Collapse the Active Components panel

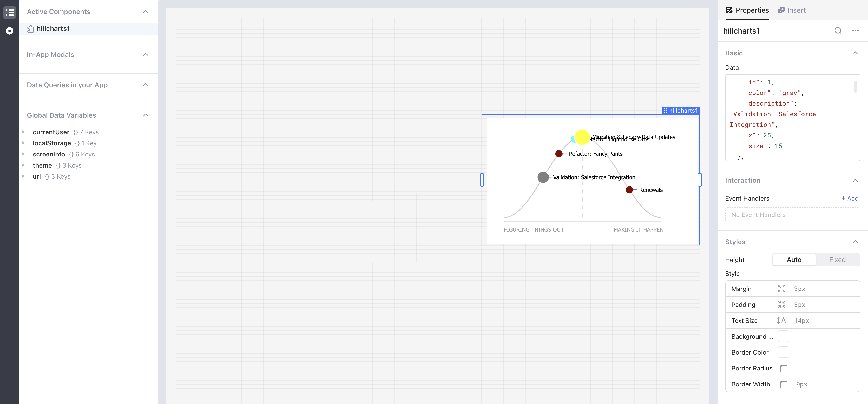pos(146,12)
